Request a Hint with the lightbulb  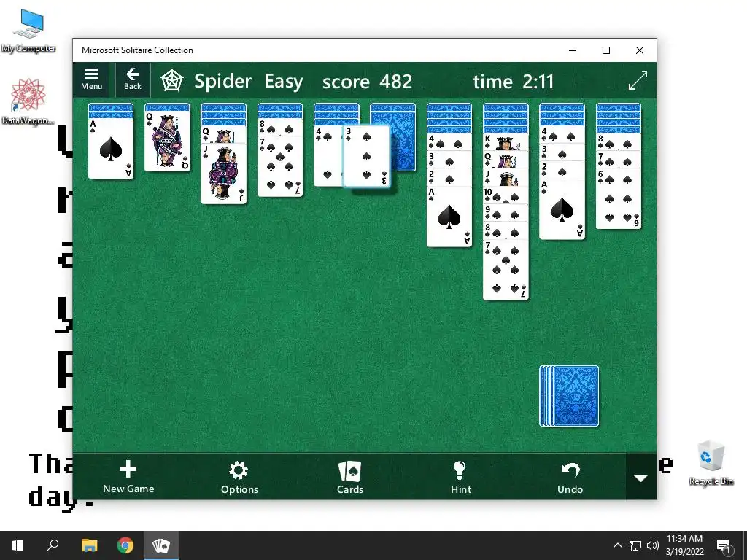460,477
